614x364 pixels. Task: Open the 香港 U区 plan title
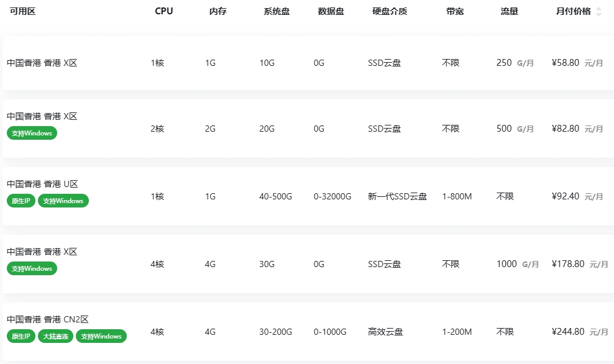coord(42,184)
